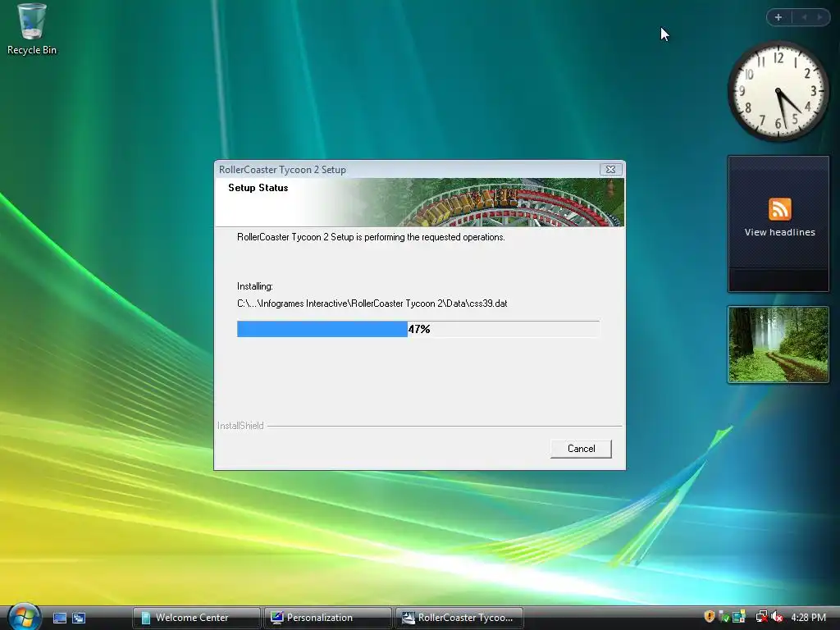Viewport: 840px width, 630px height.
Task: Click the Welcome Center taskbar button icon
Action: click(146, 618)
